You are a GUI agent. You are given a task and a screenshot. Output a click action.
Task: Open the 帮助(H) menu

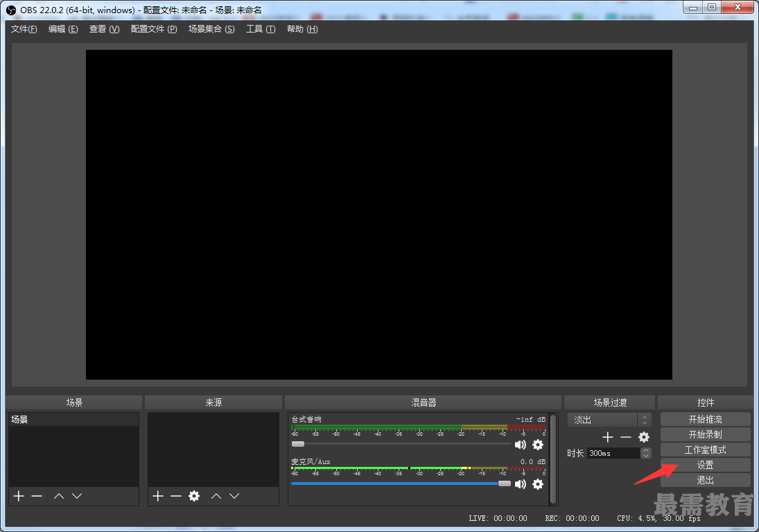(302, 29)
